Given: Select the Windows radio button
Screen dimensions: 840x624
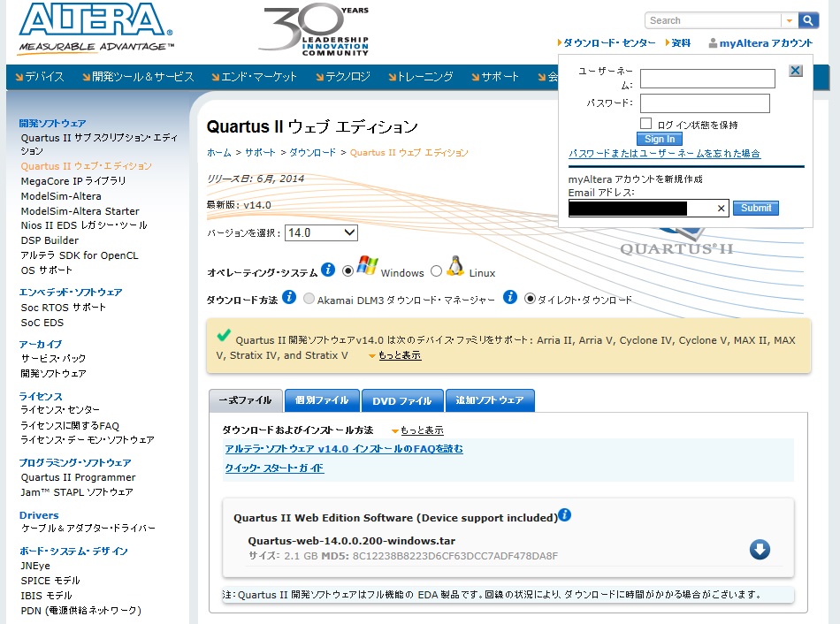Looking at the screenshot, I should (x=347, y=271).
